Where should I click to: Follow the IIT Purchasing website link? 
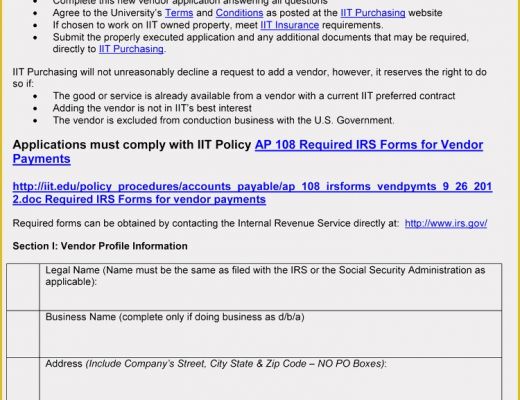point(373,13)
